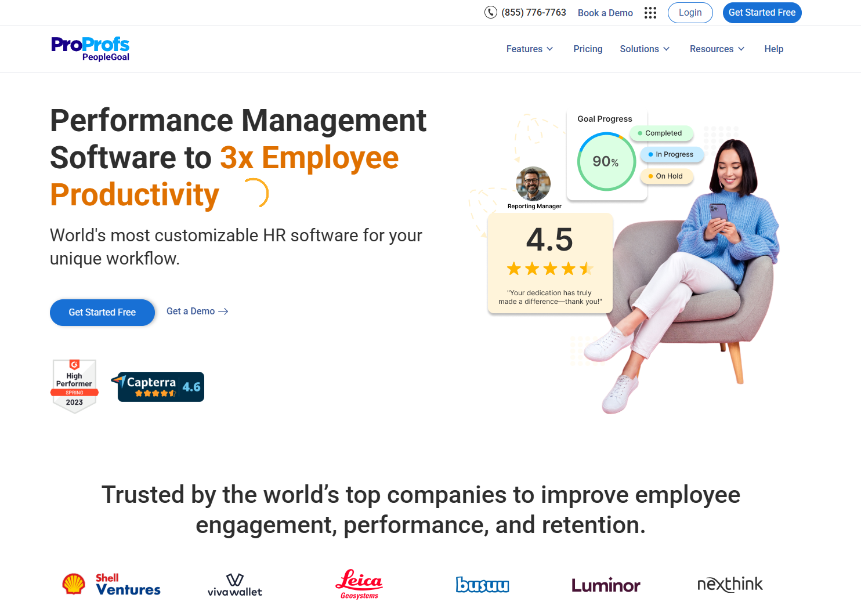Screen dimensions: 861x616
Task: Open the Pricing page
Action: click(x=587, y=49)
